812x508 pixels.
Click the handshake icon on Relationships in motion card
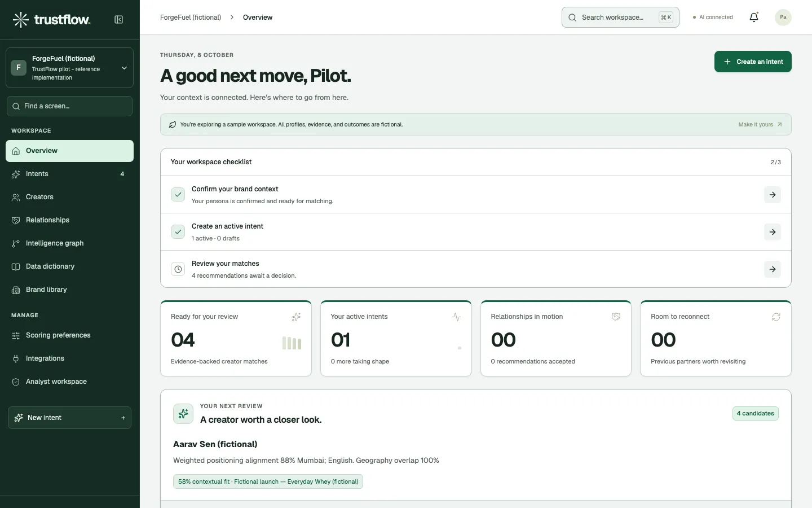coord(616,317)
